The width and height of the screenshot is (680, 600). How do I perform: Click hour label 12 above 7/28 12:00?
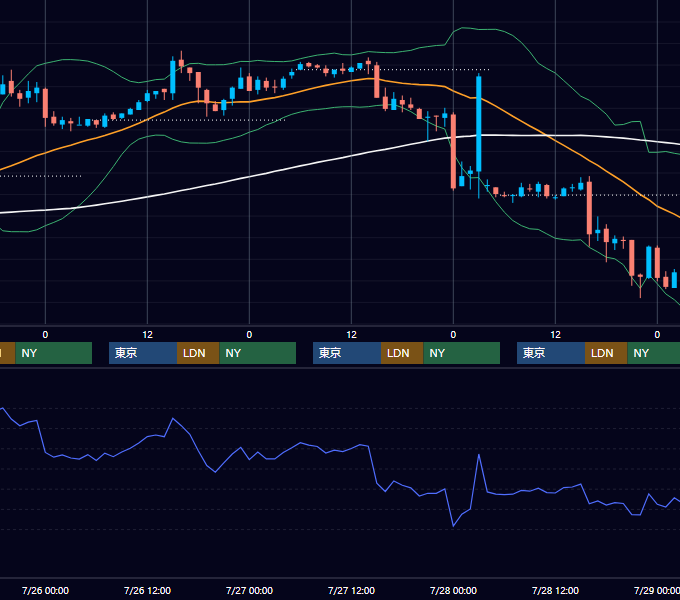click(x=556, y=335)
